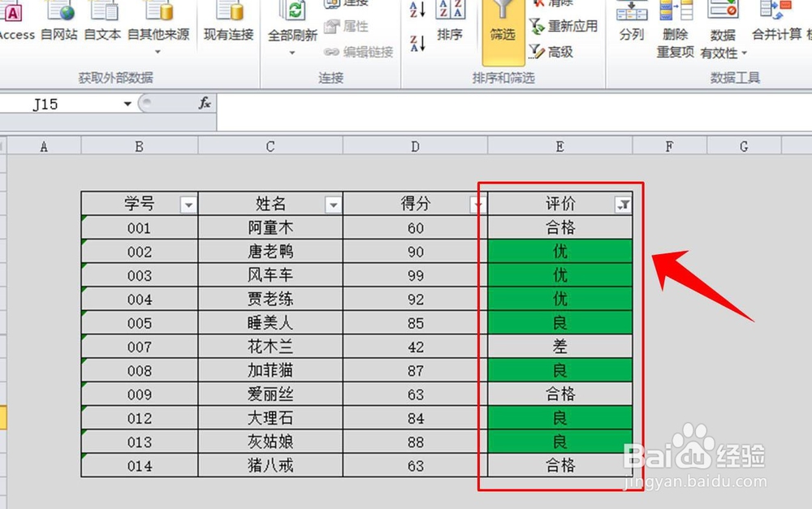Viewport: 812px width, 509px height.
Task: Select the score cell 60
Action: click(x=415, y=228)
